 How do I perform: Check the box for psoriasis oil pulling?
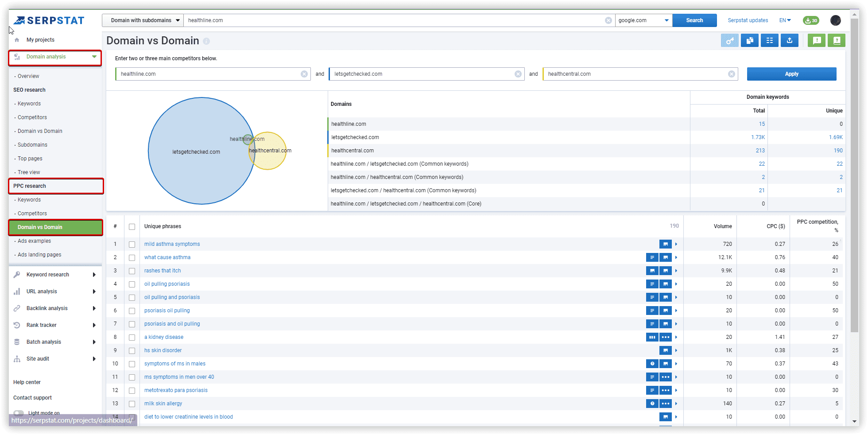132,311
